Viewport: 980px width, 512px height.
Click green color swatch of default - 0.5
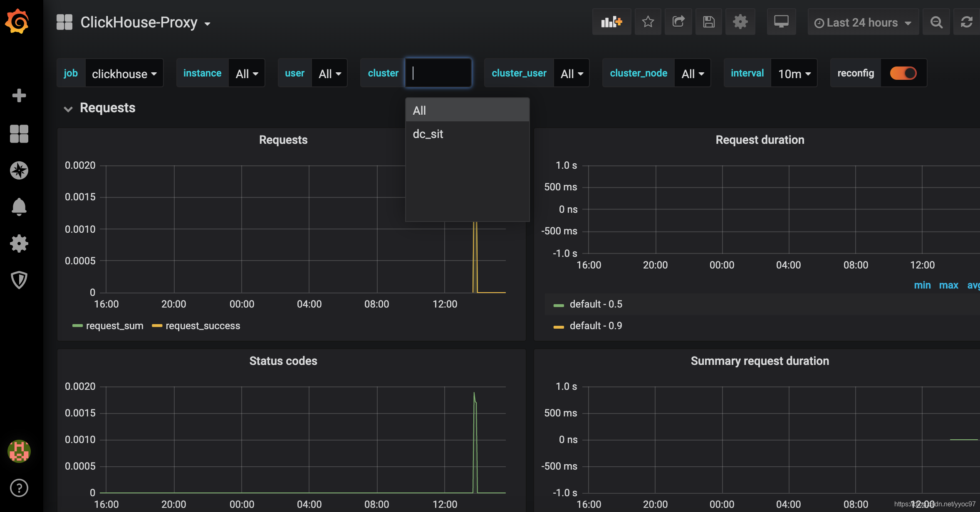pos(559,305)
